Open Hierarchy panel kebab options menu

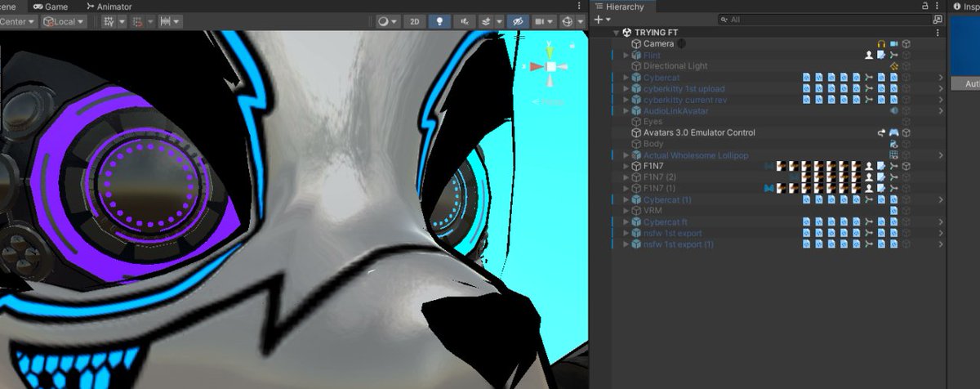938,6
